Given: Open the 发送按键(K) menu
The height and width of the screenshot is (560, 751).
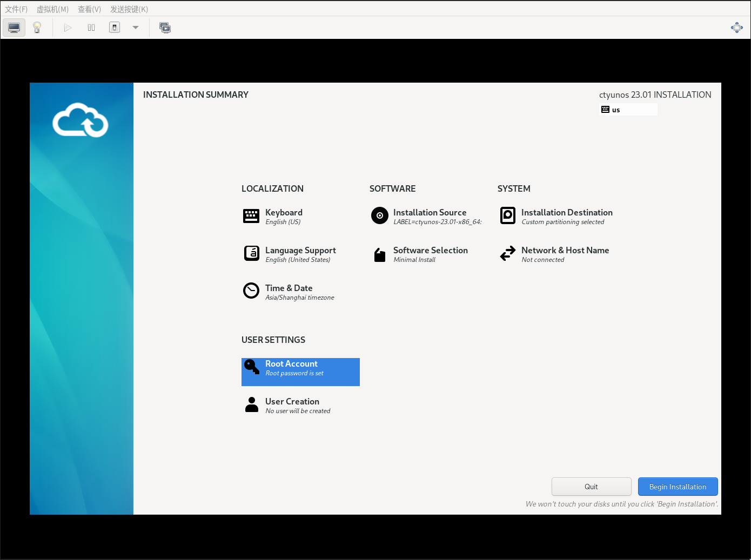Looking at the screenshot, I should [x=129, y=9].
